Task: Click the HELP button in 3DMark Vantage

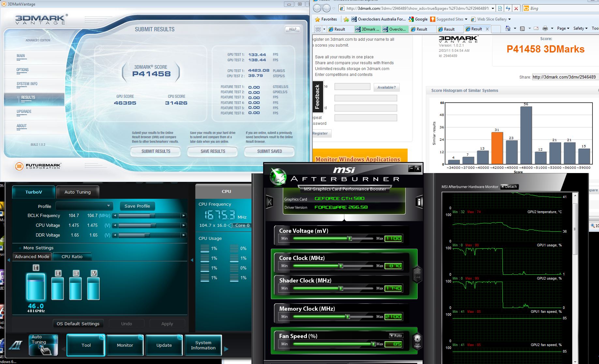Action: (292, 29)
